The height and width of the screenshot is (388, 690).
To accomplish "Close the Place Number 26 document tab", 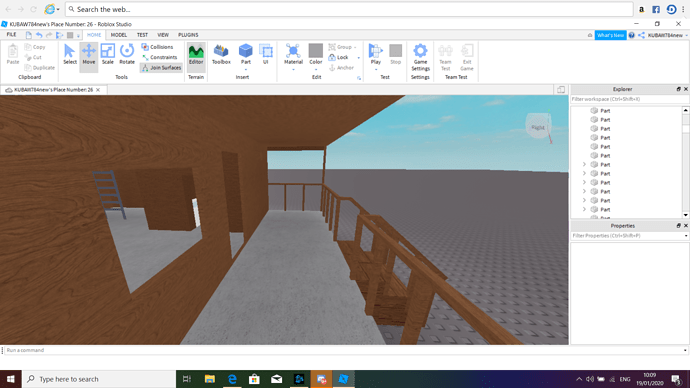I will (x=98, y=90).
